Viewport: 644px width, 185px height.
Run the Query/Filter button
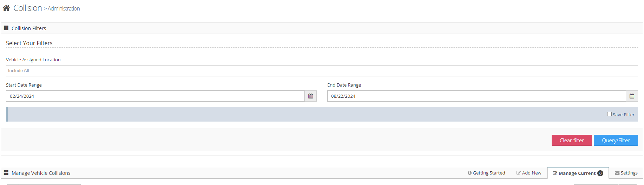[x=616, y=141]
